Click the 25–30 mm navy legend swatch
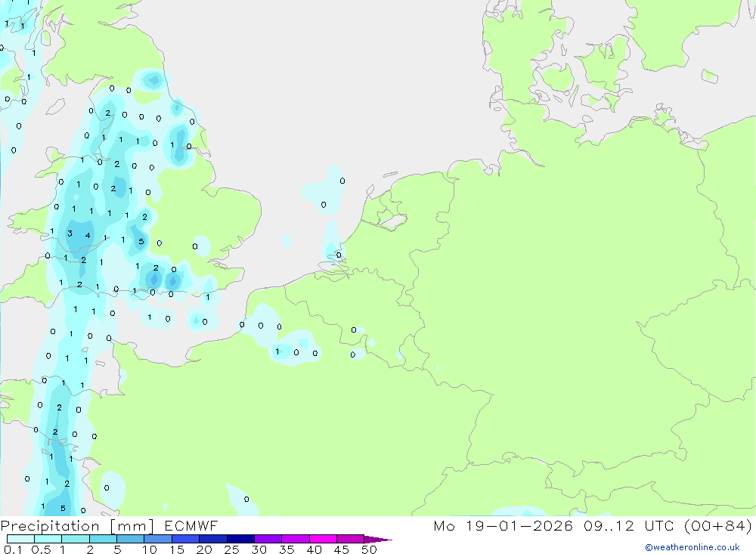 coord(240,539)
